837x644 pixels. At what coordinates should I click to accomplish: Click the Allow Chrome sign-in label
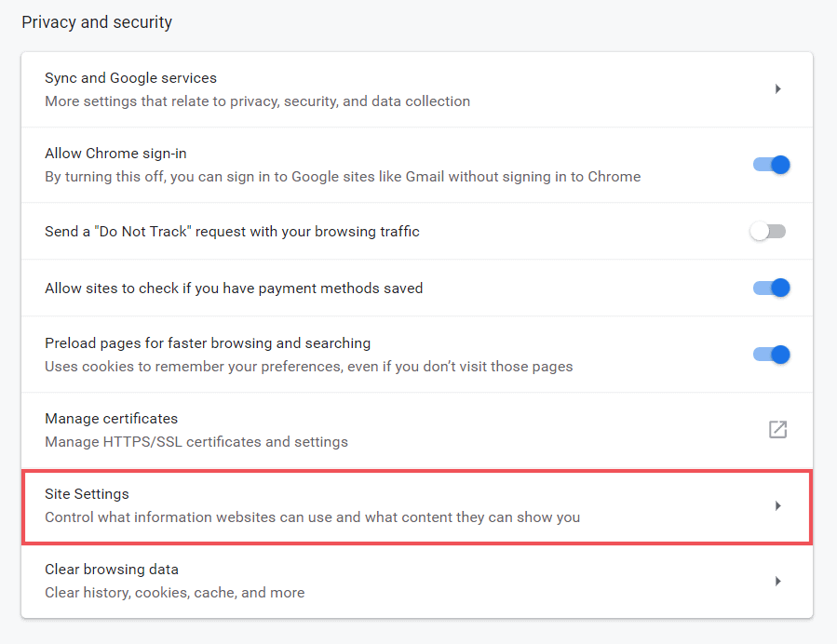pos(115,154)
